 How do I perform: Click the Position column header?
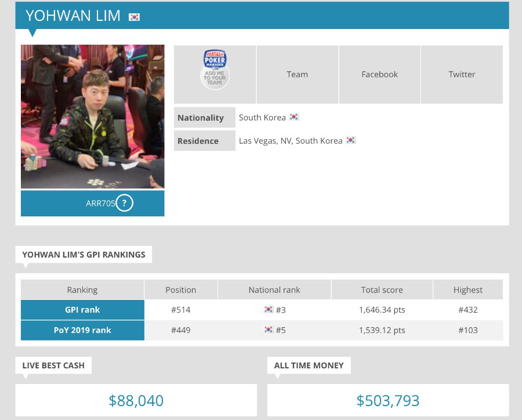click(x=181, y=290)
